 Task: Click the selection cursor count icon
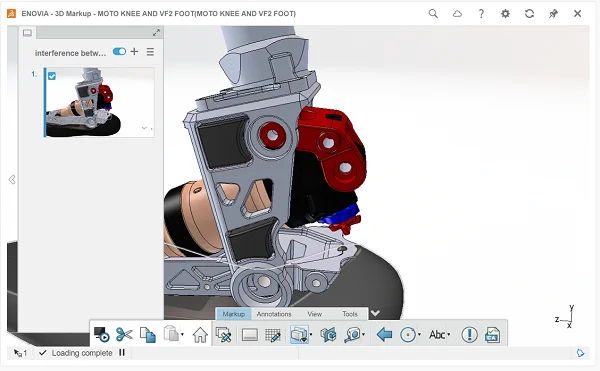20,353
